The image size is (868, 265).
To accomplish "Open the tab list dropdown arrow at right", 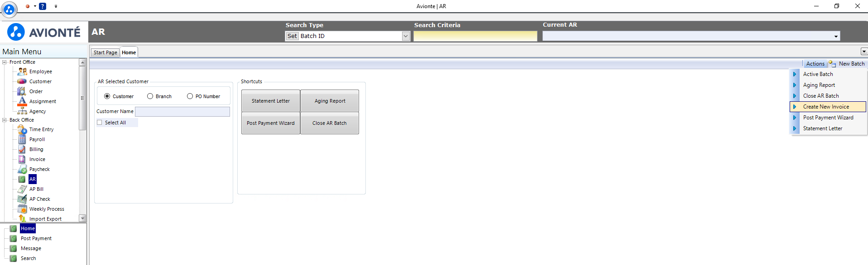I will point(864,52).
